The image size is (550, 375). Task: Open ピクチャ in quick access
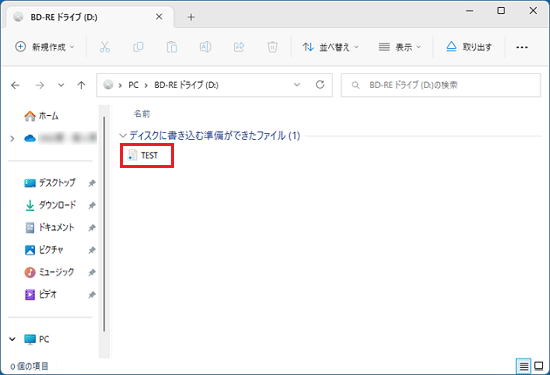click(44, 250)
